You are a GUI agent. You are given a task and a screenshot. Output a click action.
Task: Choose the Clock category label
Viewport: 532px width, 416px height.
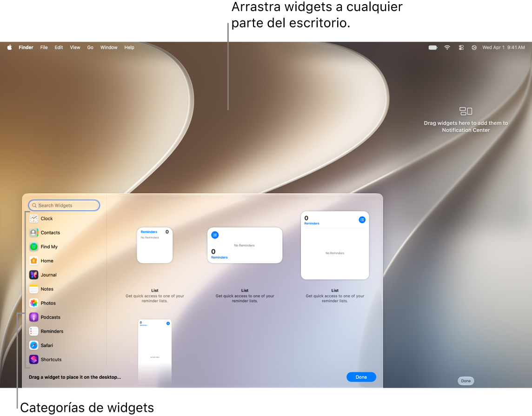(x=47, y=219)
